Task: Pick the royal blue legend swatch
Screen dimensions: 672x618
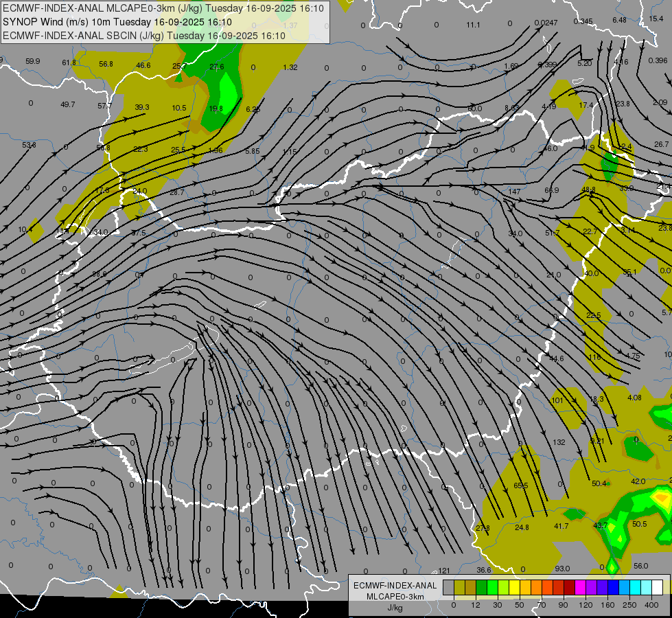Action: (x=613, y=587)
